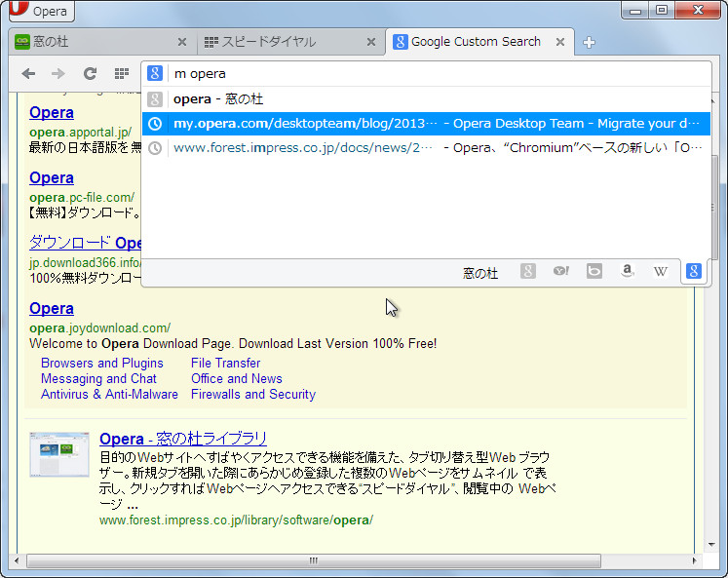Minimize the Opera window
The image size is (728, 578).
tap(635, 10)
